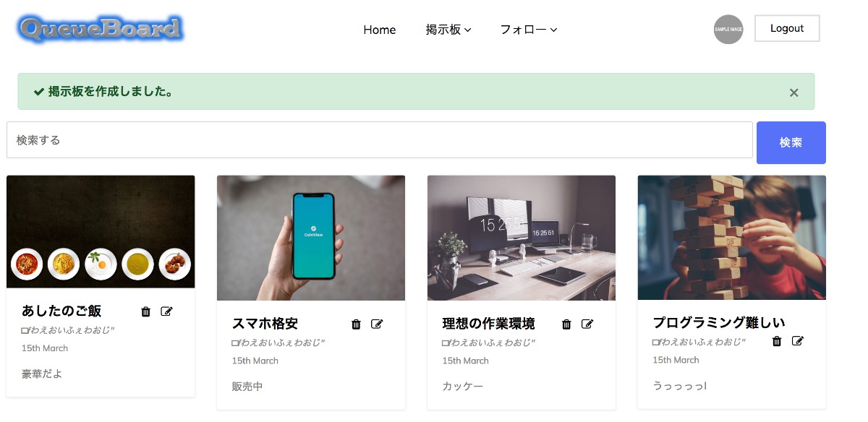Open edit icon for スマホ格安 card

click(377, 324)
